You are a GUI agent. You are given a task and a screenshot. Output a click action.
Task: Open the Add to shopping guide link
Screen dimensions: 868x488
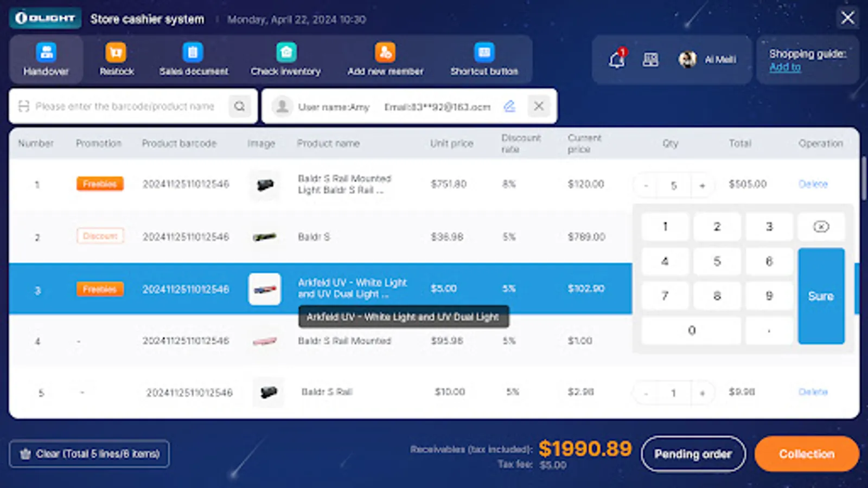click(x=784, y=67)
